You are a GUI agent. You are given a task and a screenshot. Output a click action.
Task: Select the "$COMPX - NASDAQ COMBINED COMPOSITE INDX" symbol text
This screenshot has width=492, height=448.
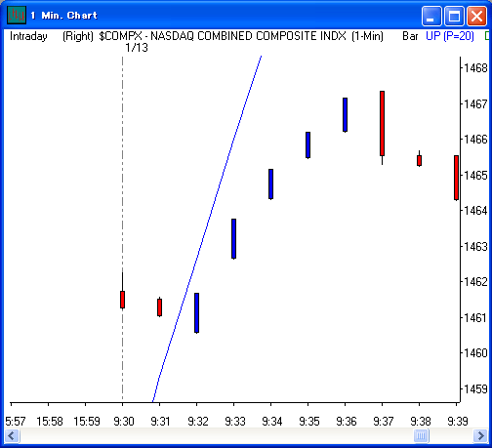coord(223,36)
